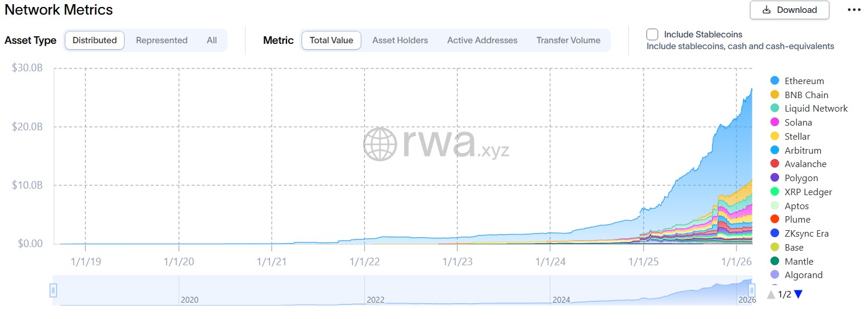Select the Distributed asset type
The height and width of the screenshot is (319, 868).
click(x=95, y=40)
